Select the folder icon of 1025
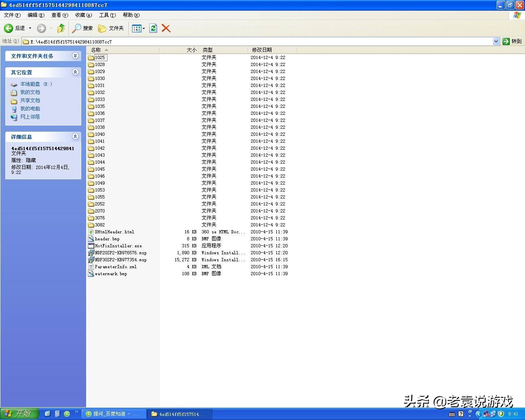525x420 pixels. pyautogui.click(x=91, y=57)
